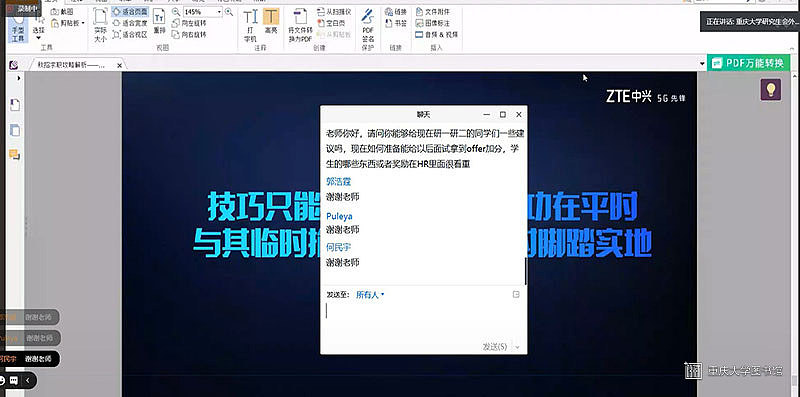Open the 所有人 recipient dropdown in chat
800x397 pixels.
point(370,295)
